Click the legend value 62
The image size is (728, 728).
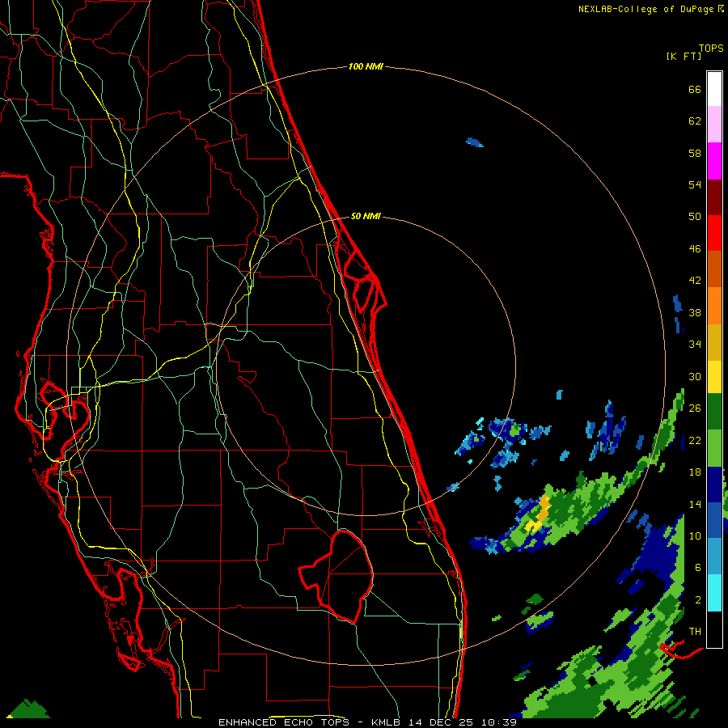click(x=695, y=121)
